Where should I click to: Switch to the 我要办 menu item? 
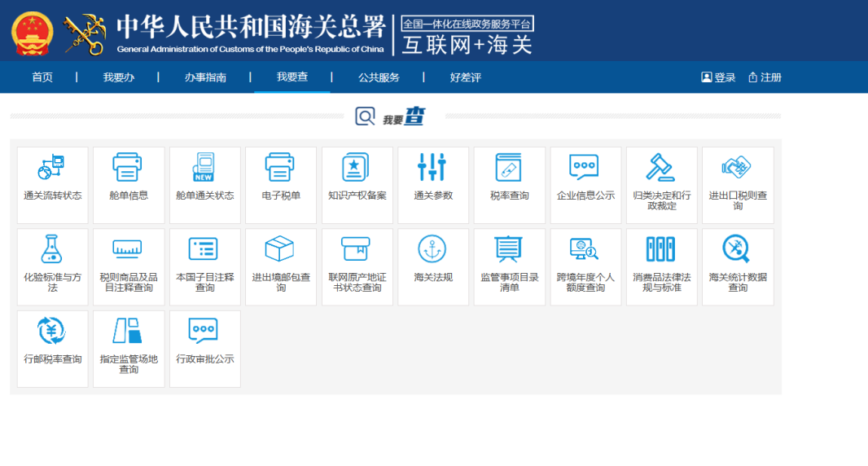[118, 77]
